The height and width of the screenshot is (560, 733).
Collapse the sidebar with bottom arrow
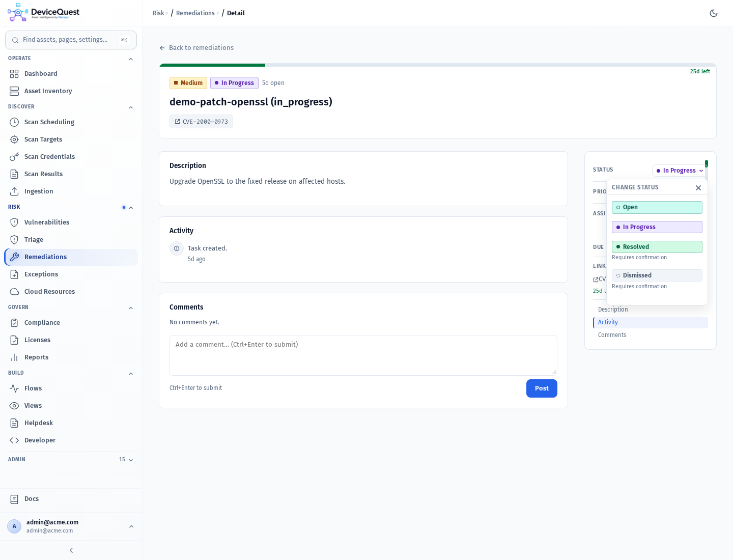[x=71, y=550]
